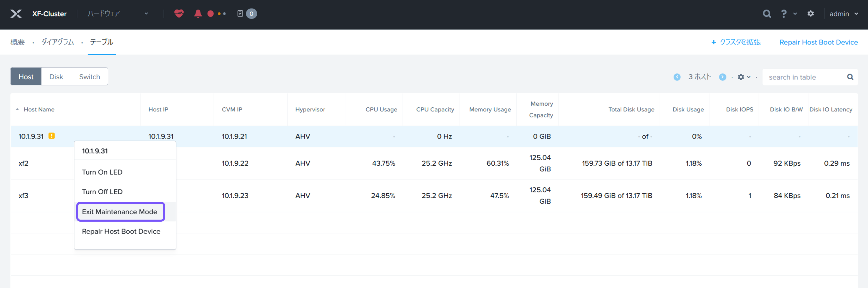Open the admin user dropdown
The height and width of the screenshot is (288, 868).
point(843,14)
